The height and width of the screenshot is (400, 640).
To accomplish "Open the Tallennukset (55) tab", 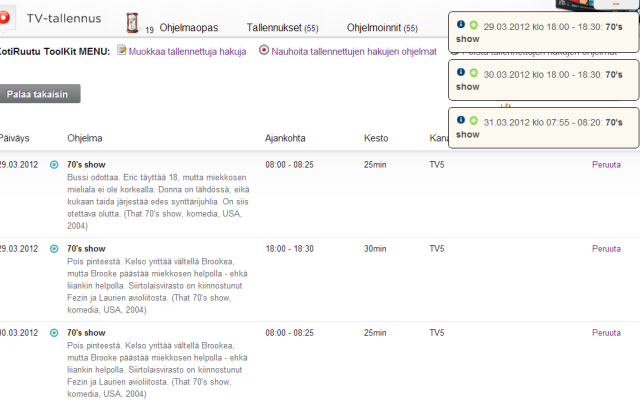I will [282, 28].
